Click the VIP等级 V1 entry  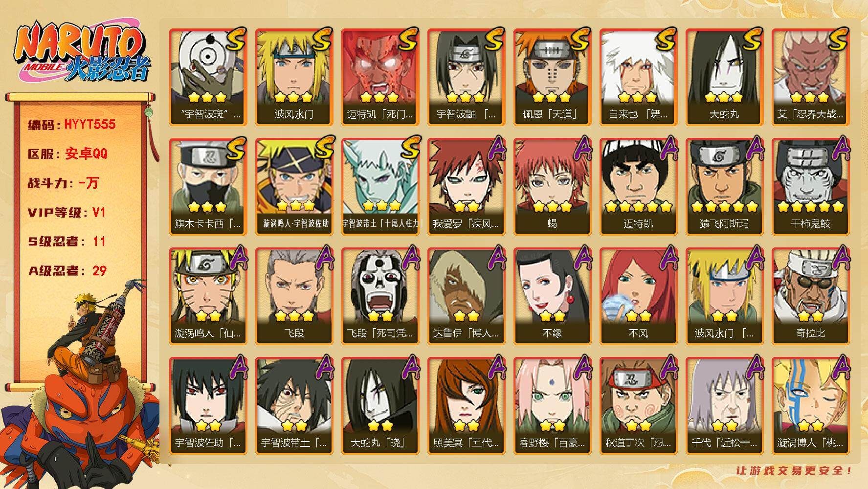67,212
